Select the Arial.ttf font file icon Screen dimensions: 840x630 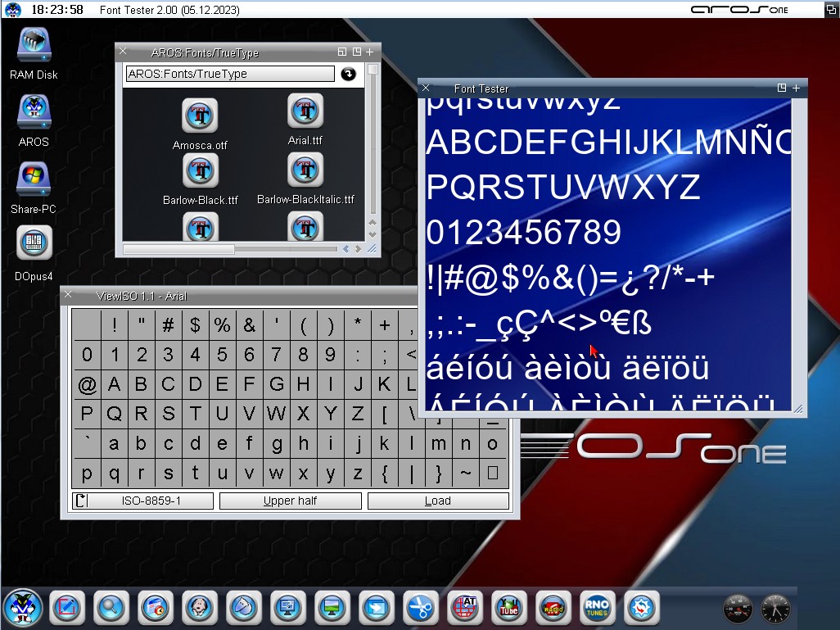coord(305,111)
